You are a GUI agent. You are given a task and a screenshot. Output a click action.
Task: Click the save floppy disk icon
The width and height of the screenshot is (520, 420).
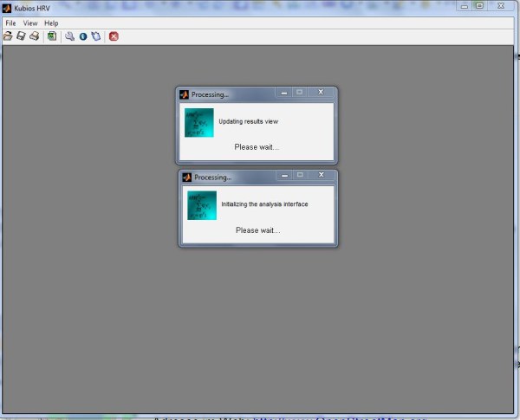tap(21, 36)
